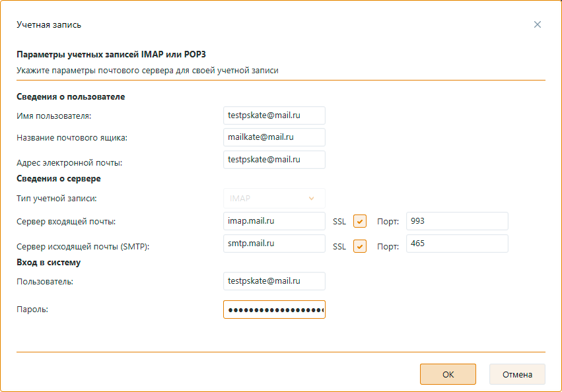Viewport: 562px width, 392px height.
Task: Click the Порт label next to 465
Action: [388, 247]
